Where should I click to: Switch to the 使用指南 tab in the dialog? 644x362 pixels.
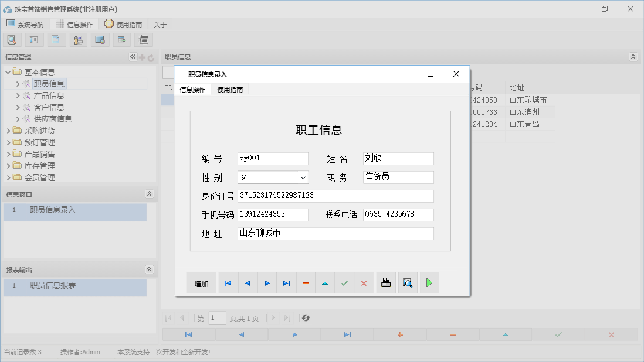pyautogui.click(x=231, y=90)
